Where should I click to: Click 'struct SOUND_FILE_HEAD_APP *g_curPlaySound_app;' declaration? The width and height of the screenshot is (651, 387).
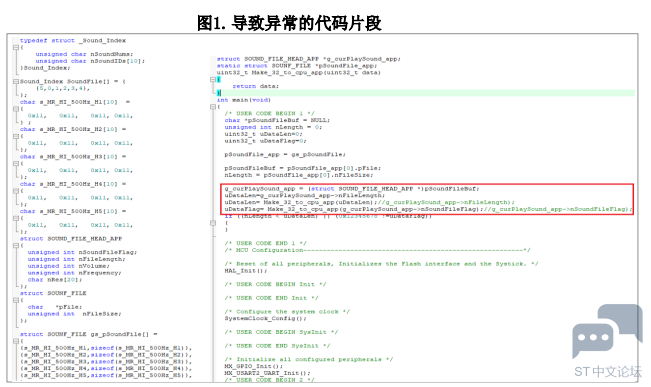[x=309, y=59]
